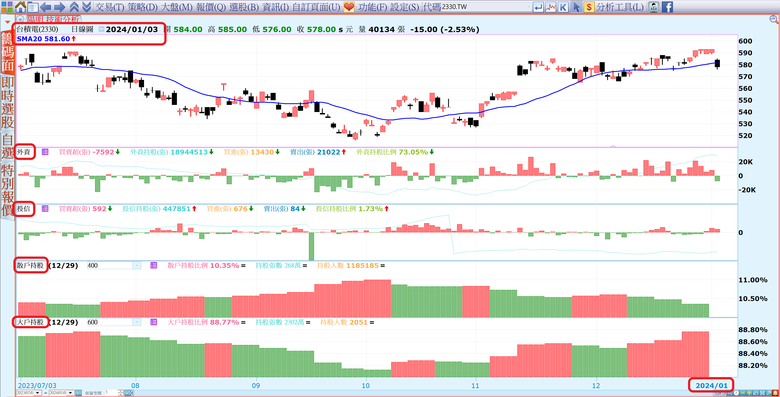Select the 即時選股 side tab

click(x=7, y=103)
